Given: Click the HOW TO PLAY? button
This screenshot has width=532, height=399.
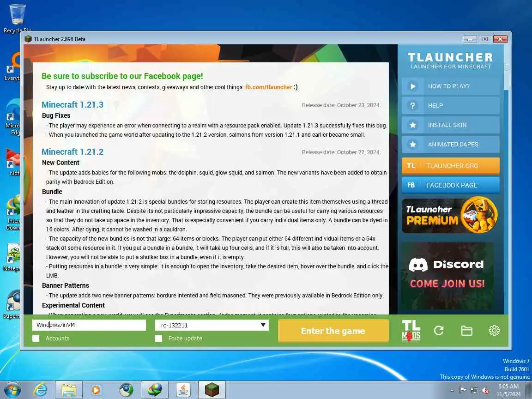Looking at the screenshot, I should [x=451, y=86].
